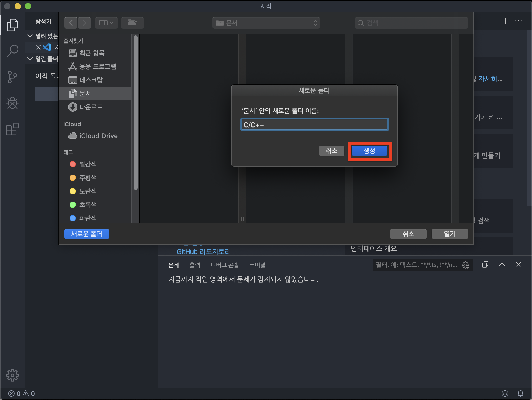This screenshot has height=400, width=532.
Task: Click the feedback smiley in status bar
Action: 505,394
